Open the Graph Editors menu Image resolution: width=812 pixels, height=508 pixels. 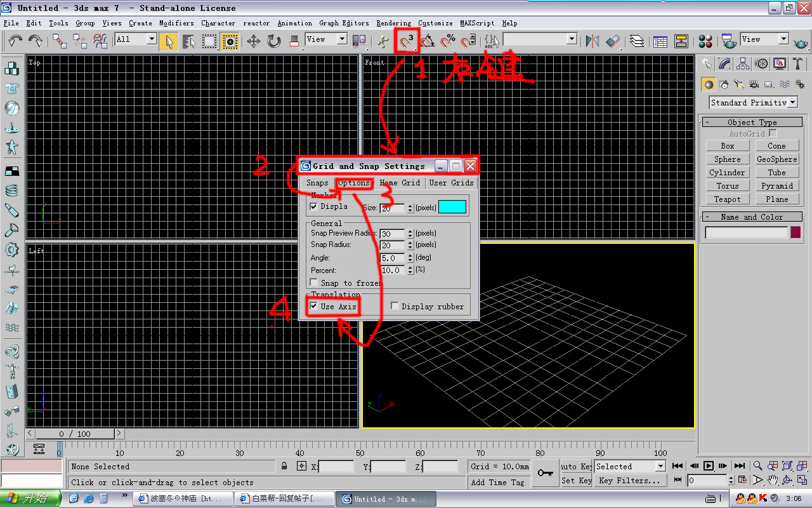pyautogui.click(x=344, y=23)
